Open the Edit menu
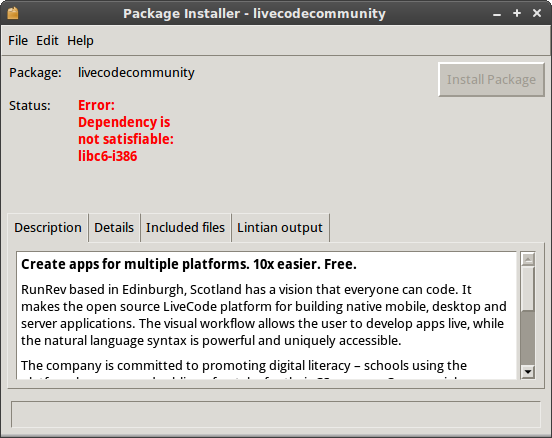The width and height of the screenshot is (552, 438). 47,40
